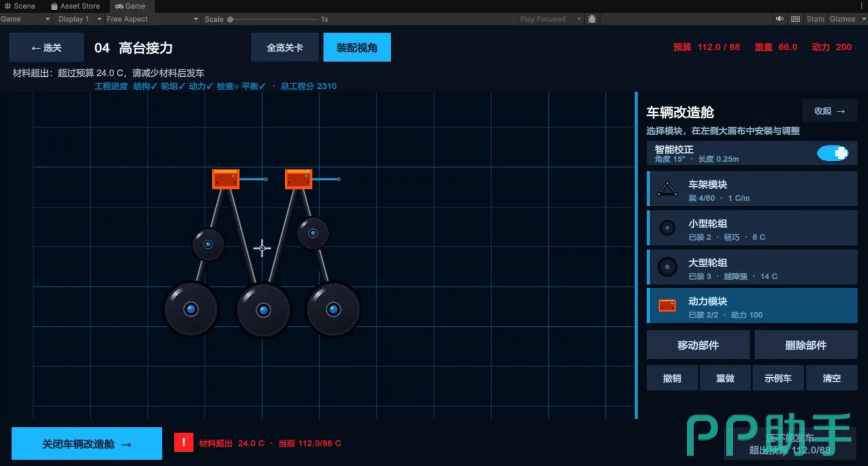Open the Display 1 dropdown
This screenshot has width=868, height=466.
79,19
